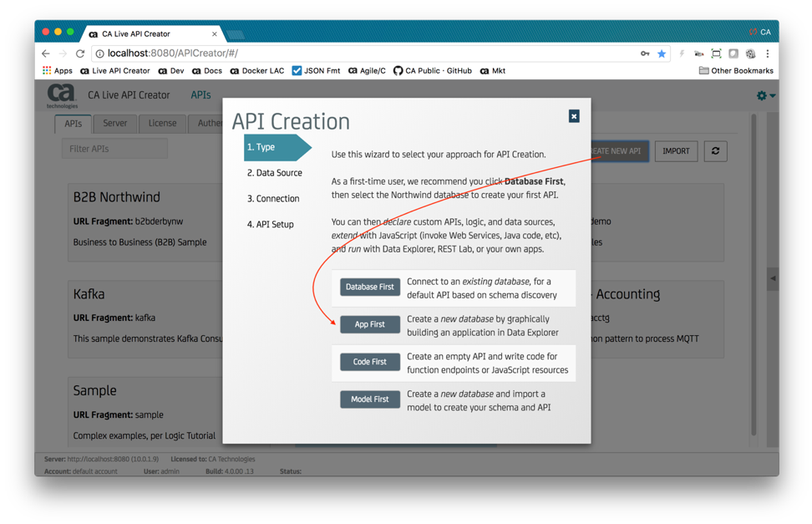Click in the Filter APIs field
The width and height of the screenshot is (812, 524).
pos(114,149)
